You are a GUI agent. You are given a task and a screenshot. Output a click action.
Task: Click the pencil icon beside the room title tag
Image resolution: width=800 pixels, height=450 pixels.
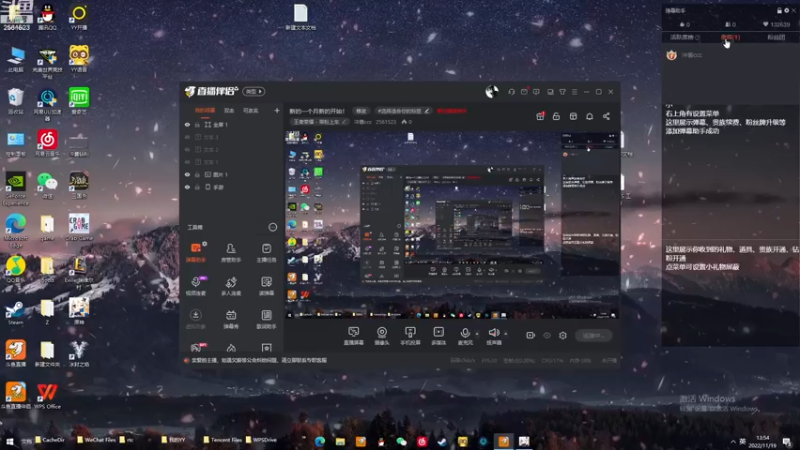[427, 111]
